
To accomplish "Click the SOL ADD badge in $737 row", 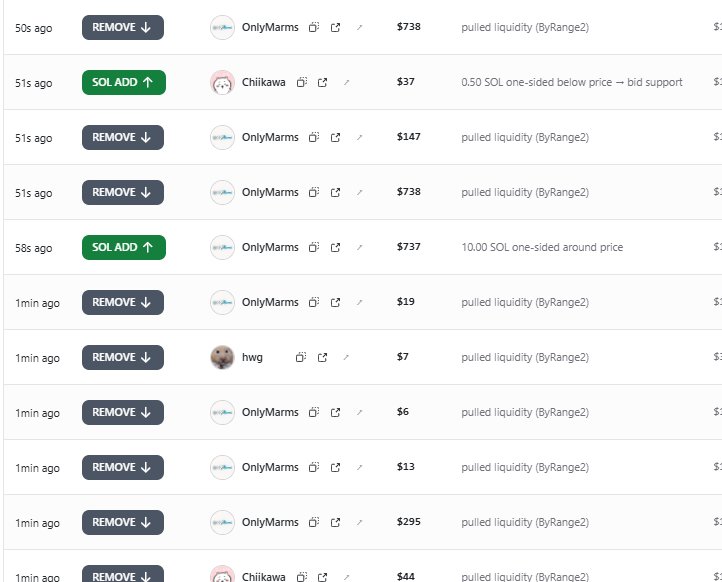I will 124,247.
